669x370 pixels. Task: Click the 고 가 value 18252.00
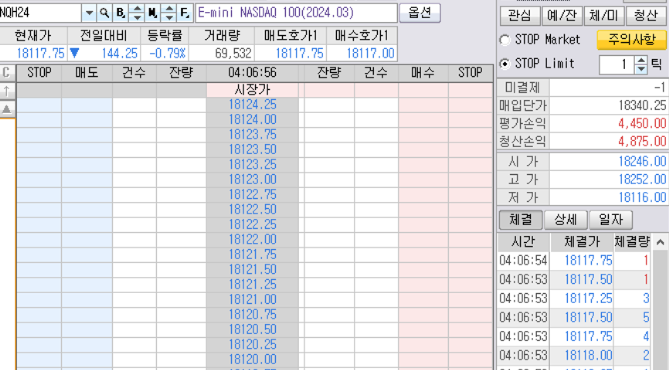coord(642,179)
